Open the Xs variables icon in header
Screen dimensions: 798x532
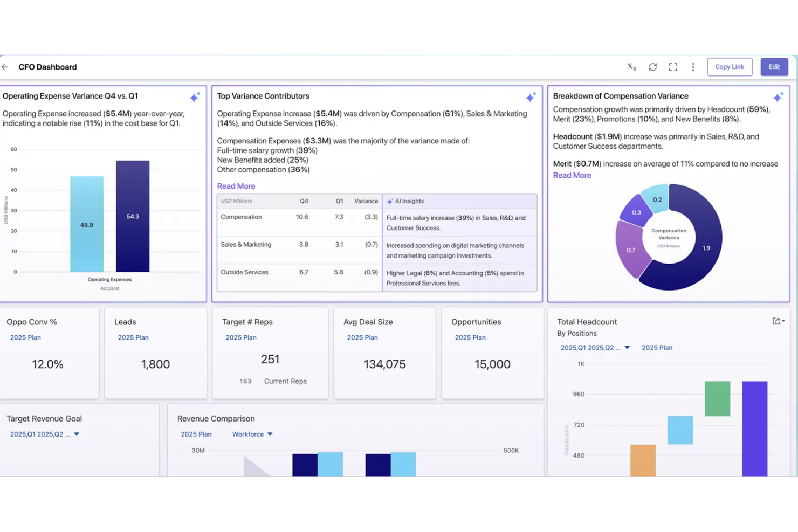coord(631,67)
